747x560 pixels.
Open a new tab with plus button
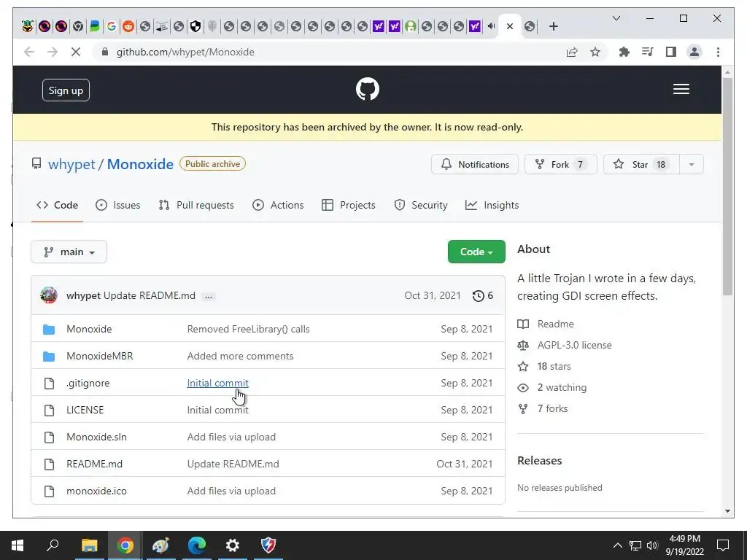point(553,27)
